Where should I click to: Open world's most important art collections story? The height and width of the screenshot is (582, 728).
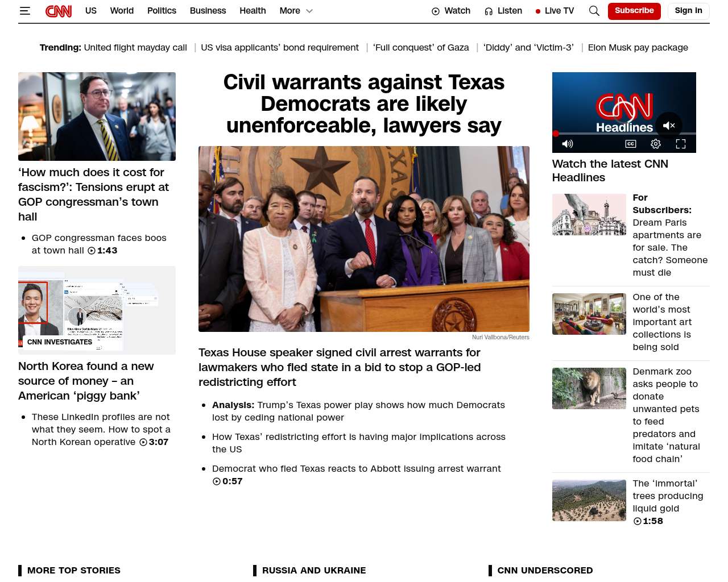coord(662,322)
